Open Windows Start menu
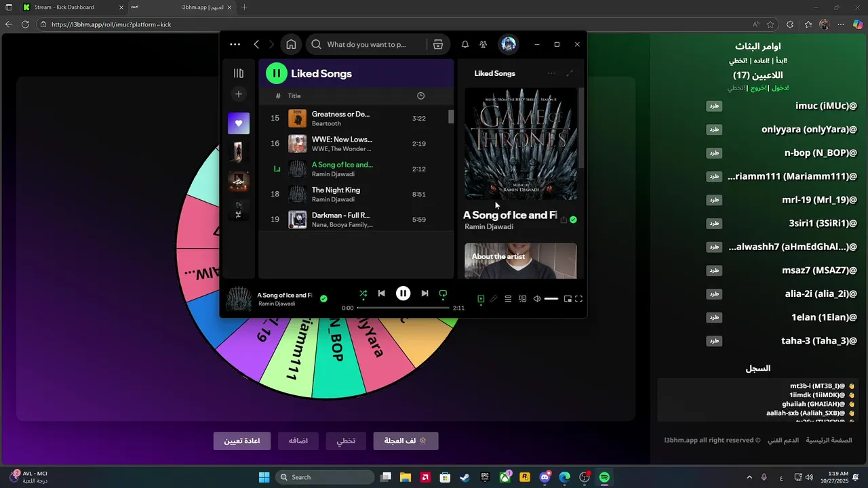The width and height of the screenshot is (868, 488). (x=264, y=477)
